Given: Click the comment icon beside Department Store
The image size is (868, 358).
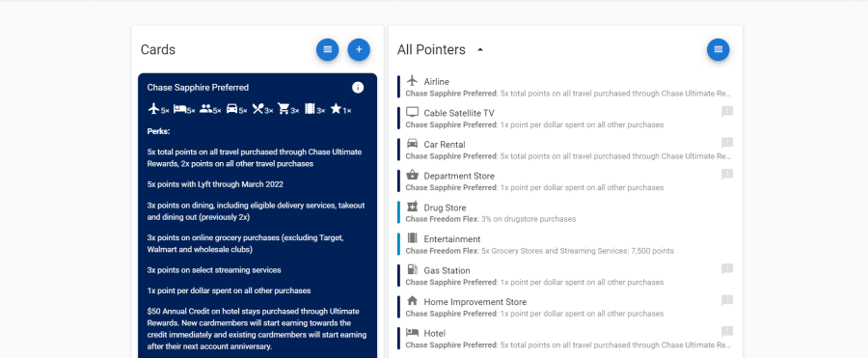Looking at the screenshot, I should (727, 175).
